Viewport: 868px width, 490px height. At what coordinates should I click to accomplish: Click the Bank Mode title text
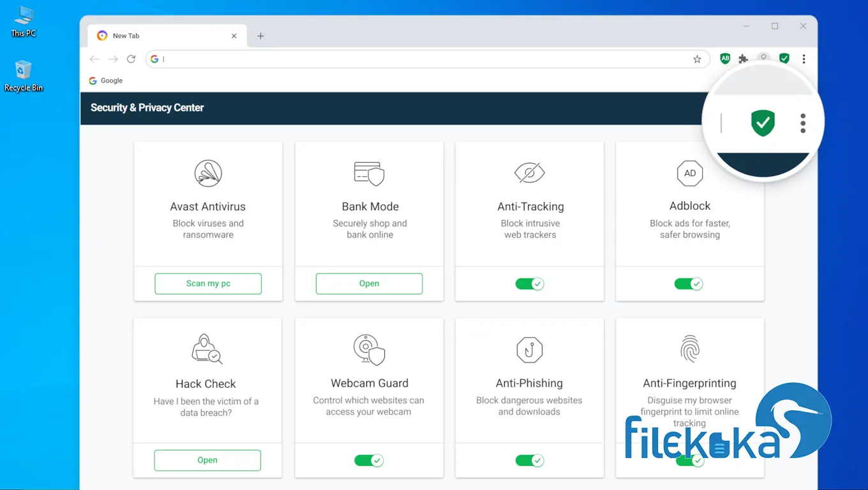tap(370, 207)
